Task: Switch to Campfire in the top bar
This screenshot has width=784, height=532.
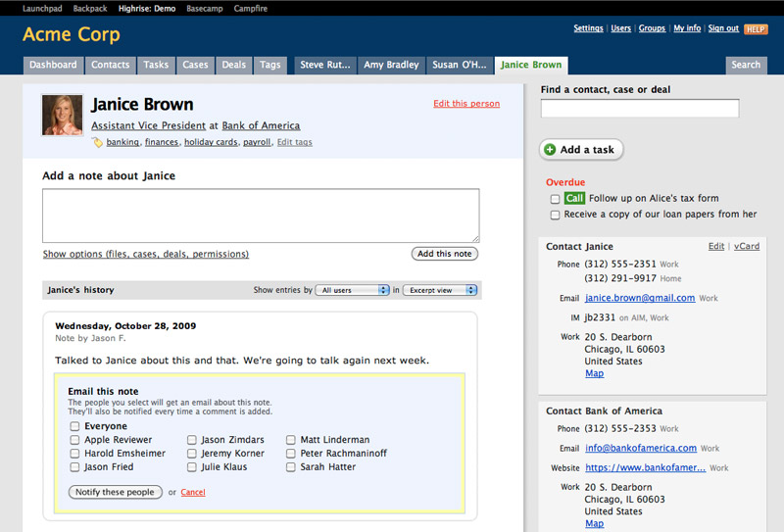Action: tap(251, 9)
